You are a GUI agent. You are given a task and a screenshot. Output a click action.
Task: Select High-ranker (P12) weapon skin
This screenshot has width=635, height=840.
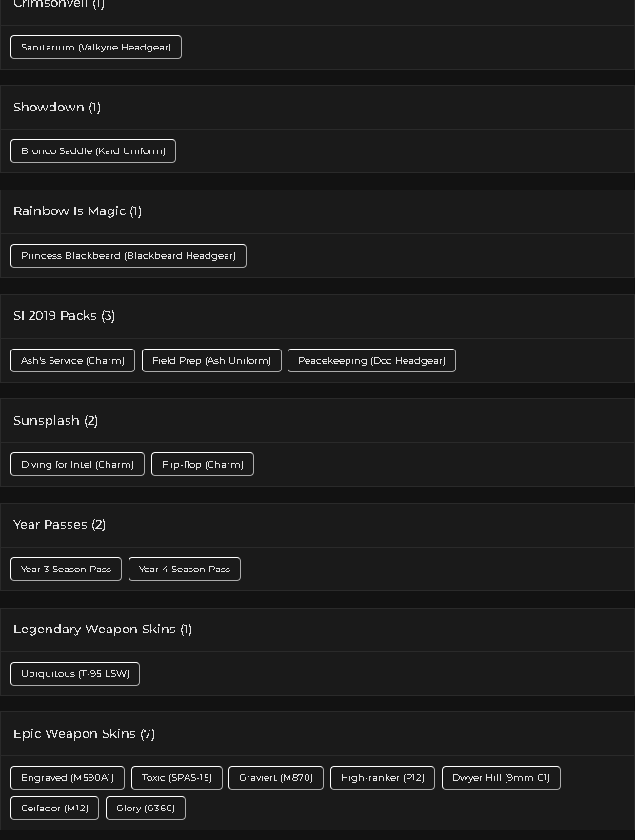point(383,777)
